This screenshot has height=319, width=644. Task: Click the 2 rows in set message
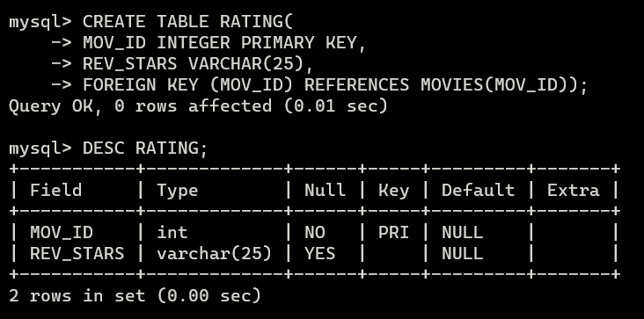[x=135, y=295]
